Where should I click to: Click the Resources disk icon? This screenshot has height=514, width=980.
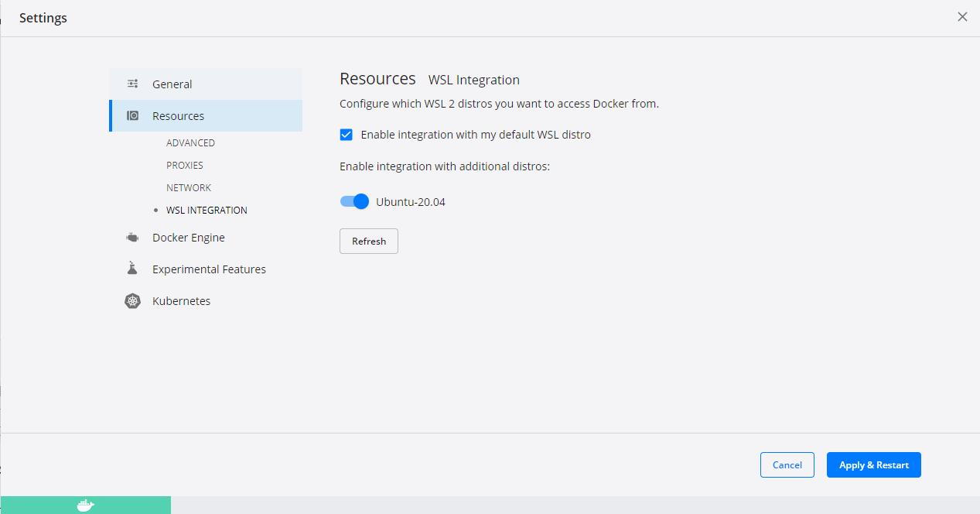pyautogui.click(x=132, y=115)
